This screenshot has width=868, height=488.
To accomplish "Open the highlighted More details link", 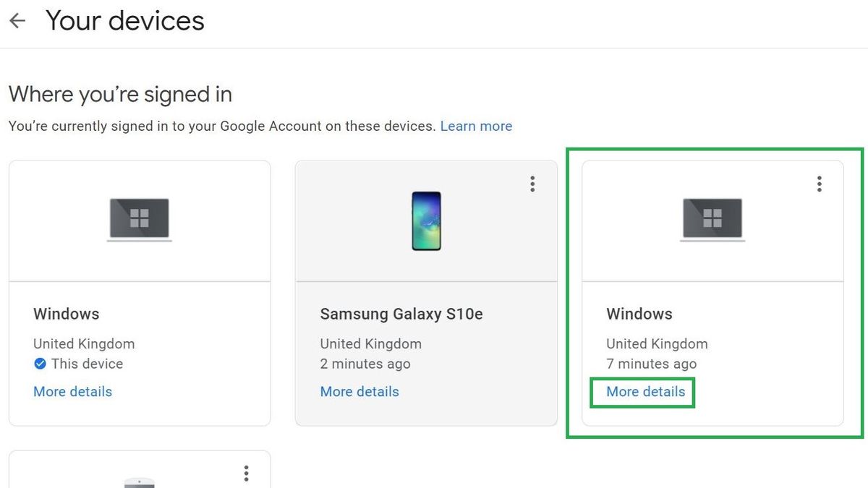I will tap(642, 392).
